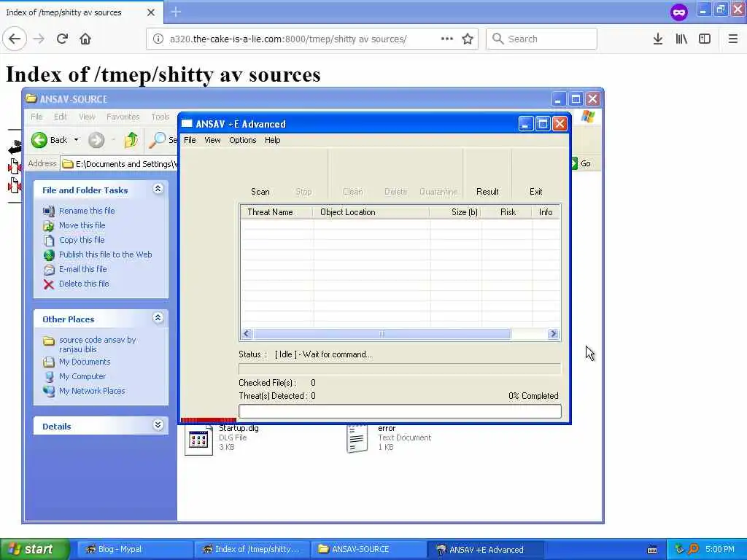Screen dimensions: 747x560
Task: Open the Edit menu in ANSAV-SOURCE window
Action: (60, 117)
